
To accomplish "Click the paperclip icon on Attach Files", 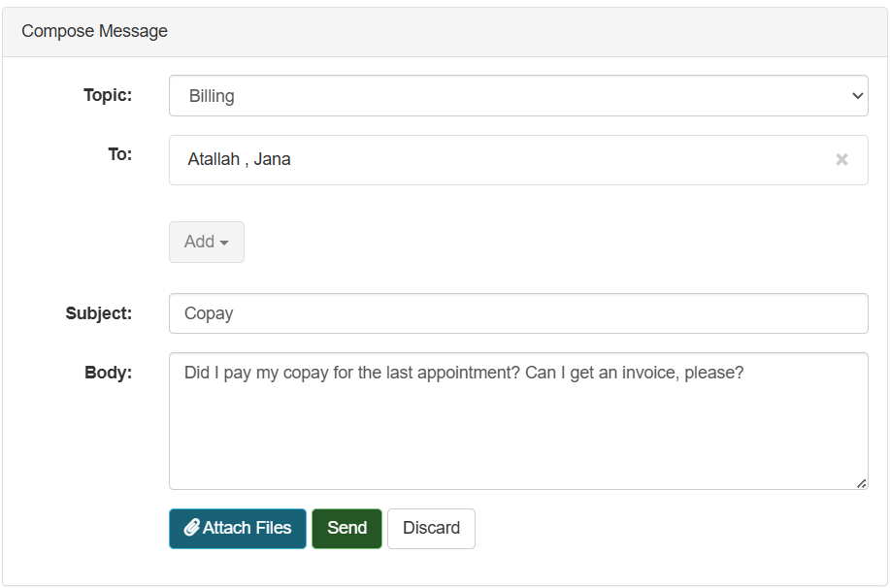I will 191,528.
